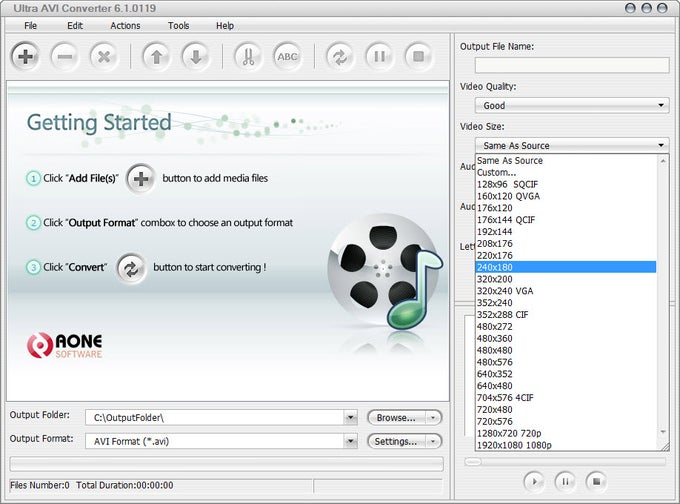This screenshot has width=680, height=504.
Task: Click the Add File(s) icon in Getting Started
Action: coord(141,179)
